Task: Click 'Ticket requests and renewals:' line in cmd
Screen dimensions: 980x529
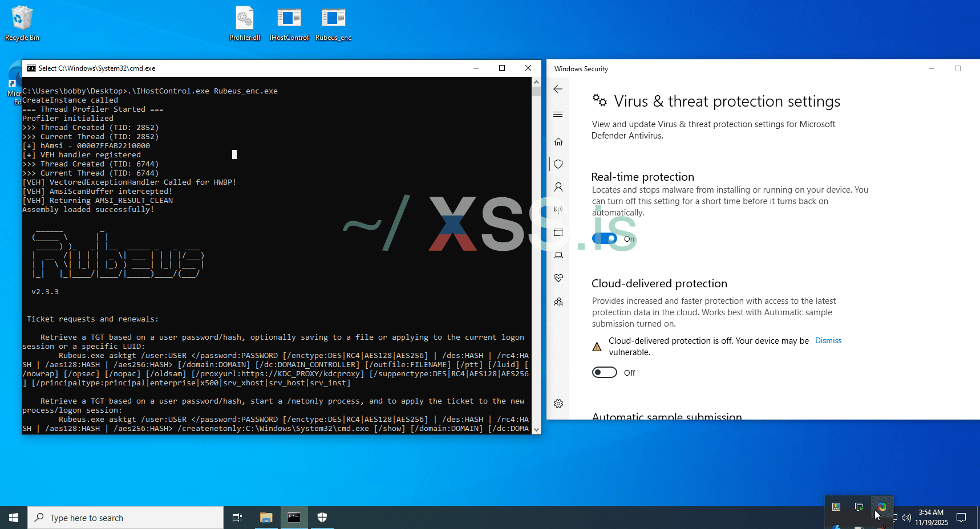Action: point(93,319)
